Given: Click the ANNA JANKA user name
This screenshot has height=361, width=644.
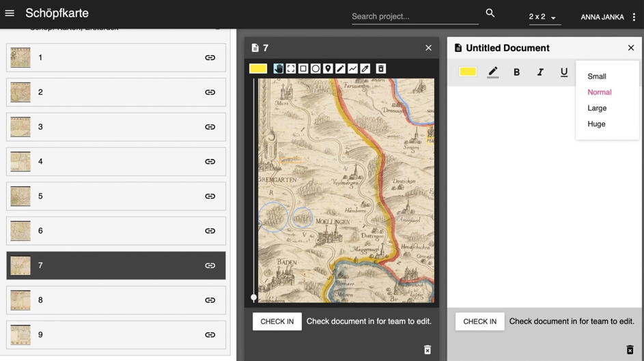Looking at the screenshot, I should [602, 17].
